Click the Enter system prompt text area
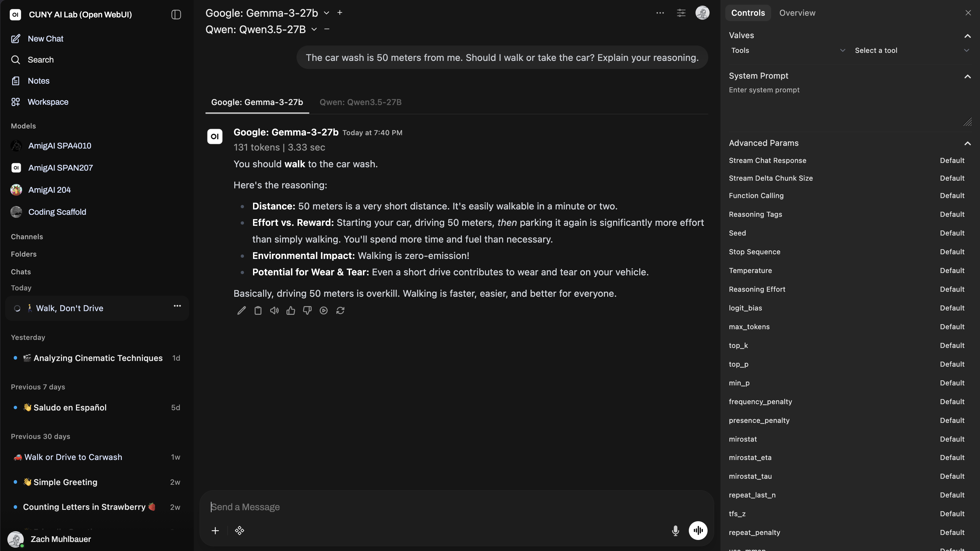 [x=850, y=106]
